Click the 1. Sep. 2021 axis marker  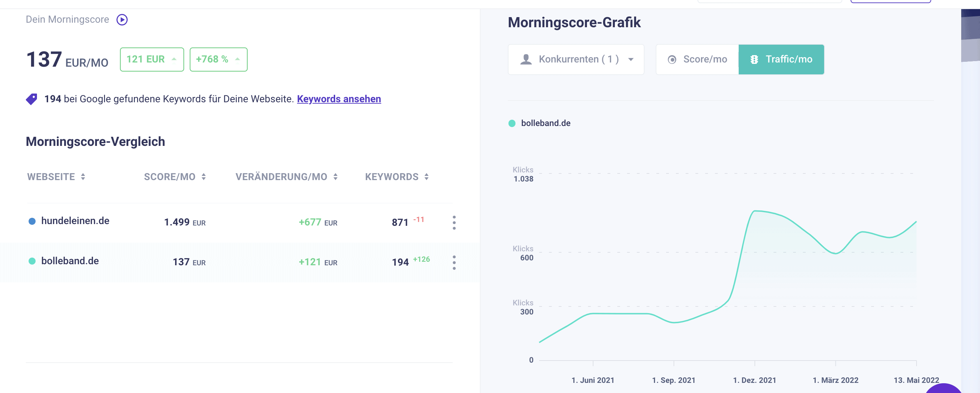coord(673,380)
